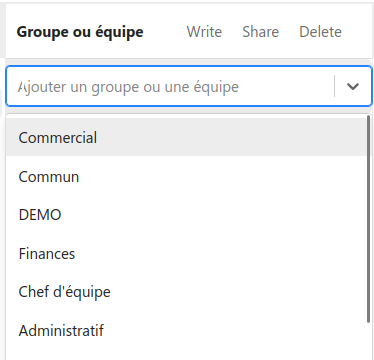Click the divider beside the dropdown arrow
This screenshot has height=360, width=374.
334,86
